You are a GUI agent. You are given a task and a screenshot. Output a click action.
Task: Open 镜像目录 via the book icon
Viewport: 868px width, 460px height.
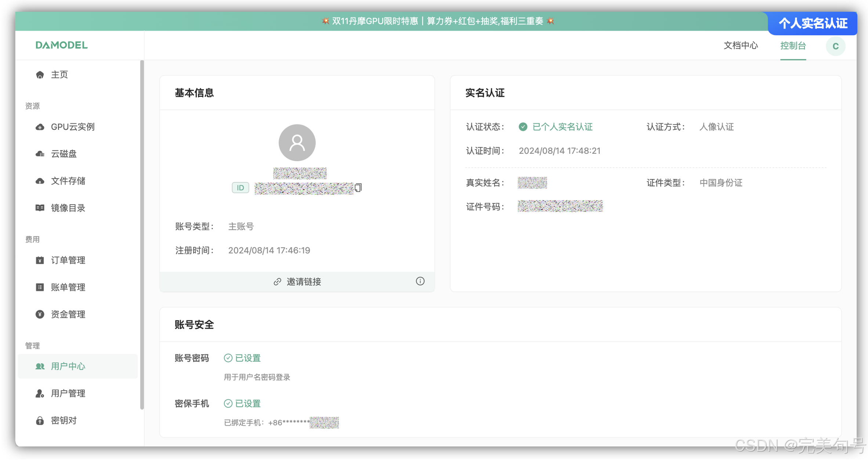point(40,208)
